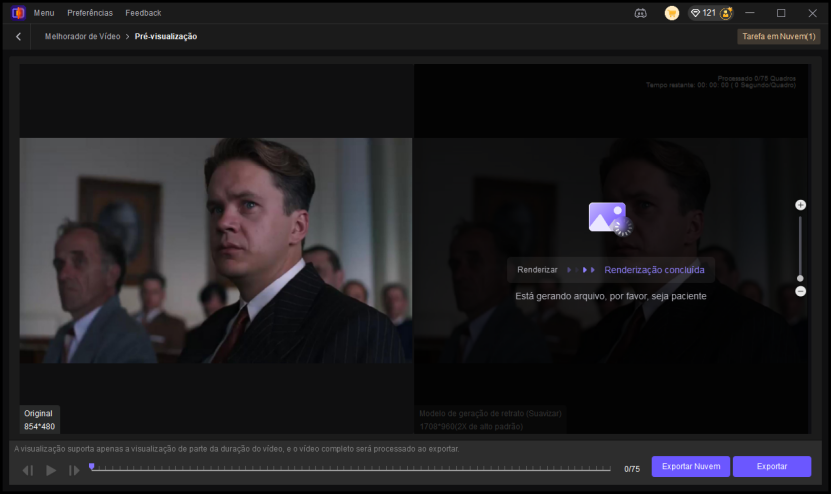Image resolution: width=831 pixels, height=494 pixels.
Task: Click the app logo icon
Action: point(18,13)
